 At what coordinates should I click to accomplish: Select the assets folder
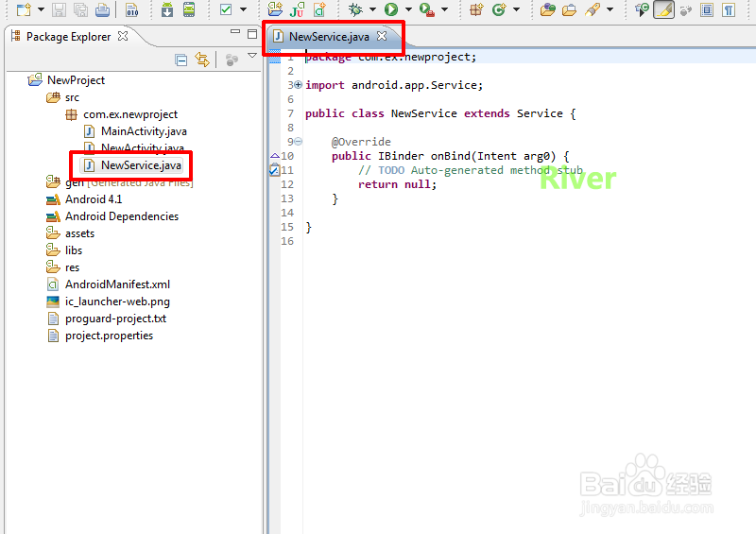click(x=79, y=233)
